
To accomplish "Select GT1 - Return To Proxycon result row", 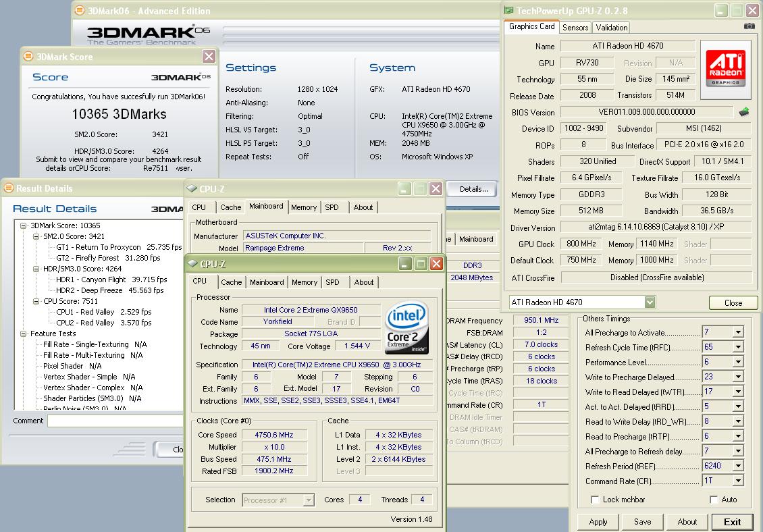I will 119,247.
